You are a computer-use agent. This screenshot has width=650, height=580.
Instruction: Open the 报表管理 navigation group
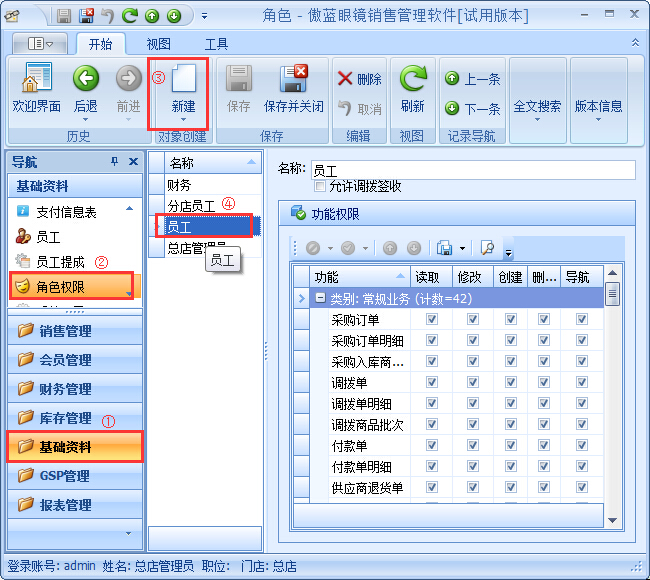(75, 505)
